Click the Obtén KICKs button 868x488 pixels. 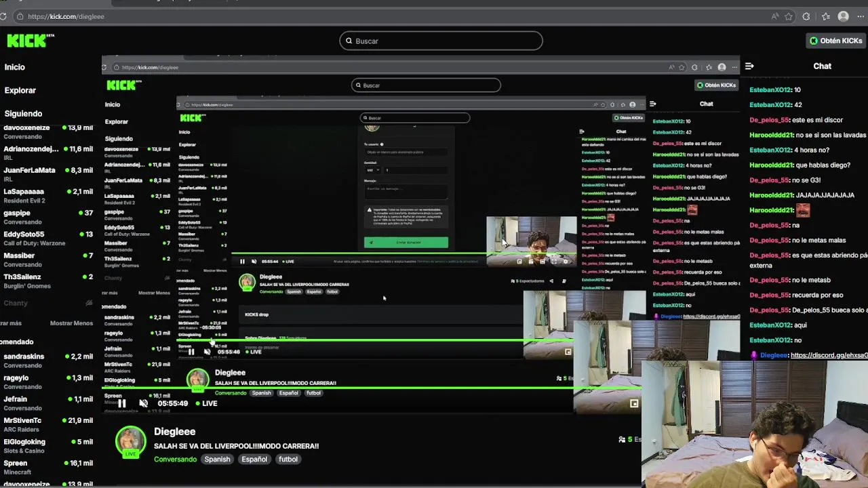click(835, 41)
